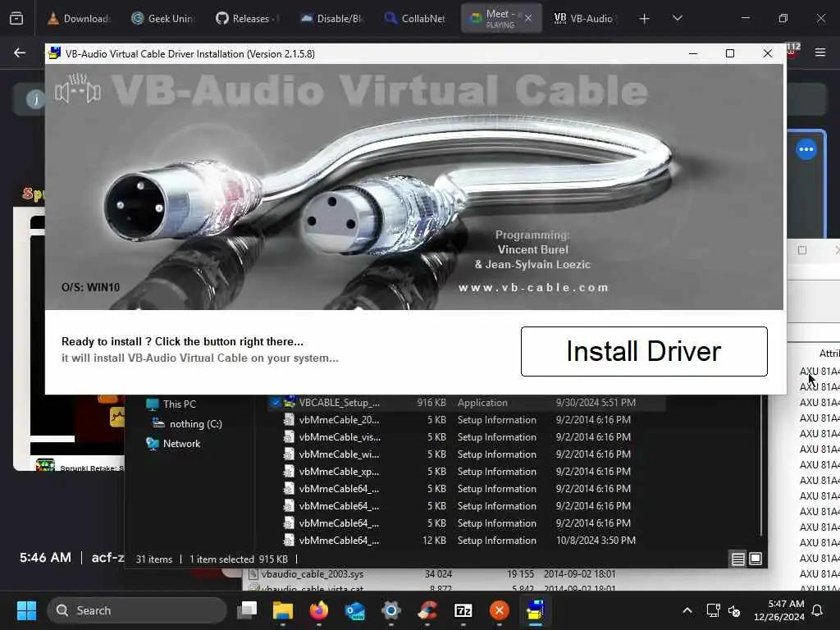Click the blue three-dots button
Screen dimensions: 840x630
point(806,149)
